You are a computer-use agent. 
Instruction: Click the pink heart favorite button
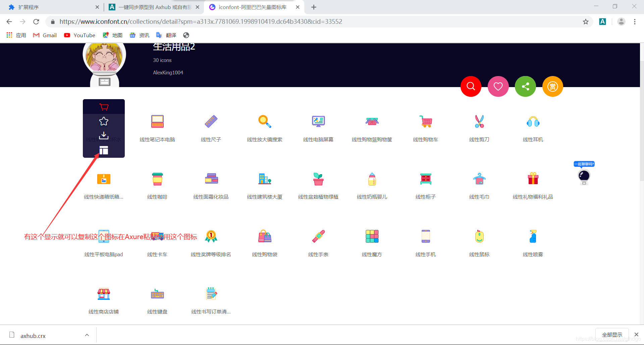[x=498, y=86]
